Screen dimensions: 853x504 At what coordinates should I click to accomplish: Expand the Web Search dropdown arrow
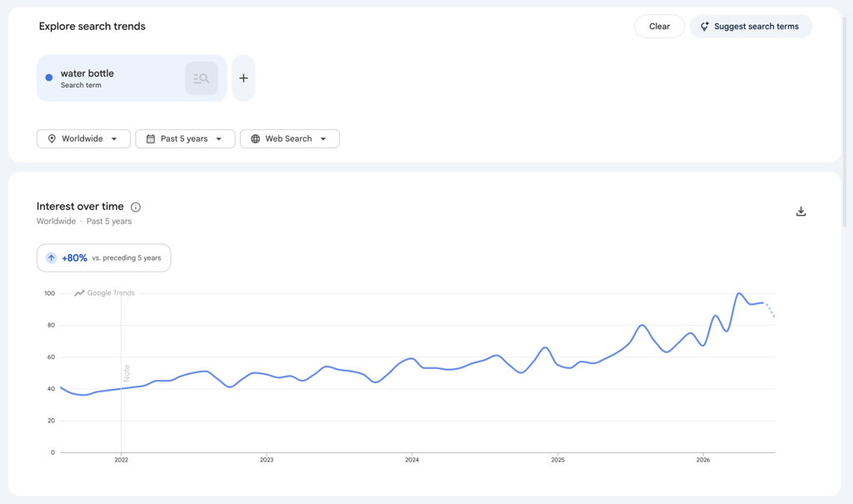(x=323, y=139)
